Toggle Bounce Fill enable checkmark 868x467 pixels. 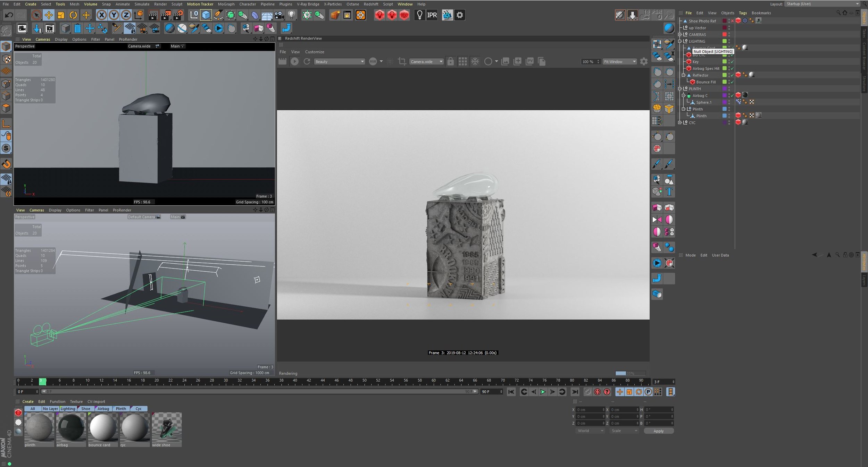[x=732, y=82]
